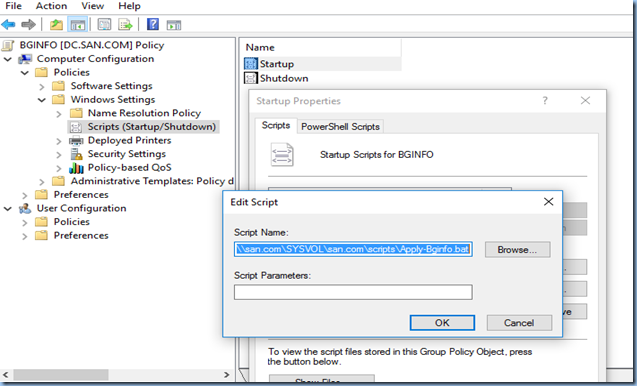
Task: Select Administrative Templates tree item
Action: click(x=152, y=181)
